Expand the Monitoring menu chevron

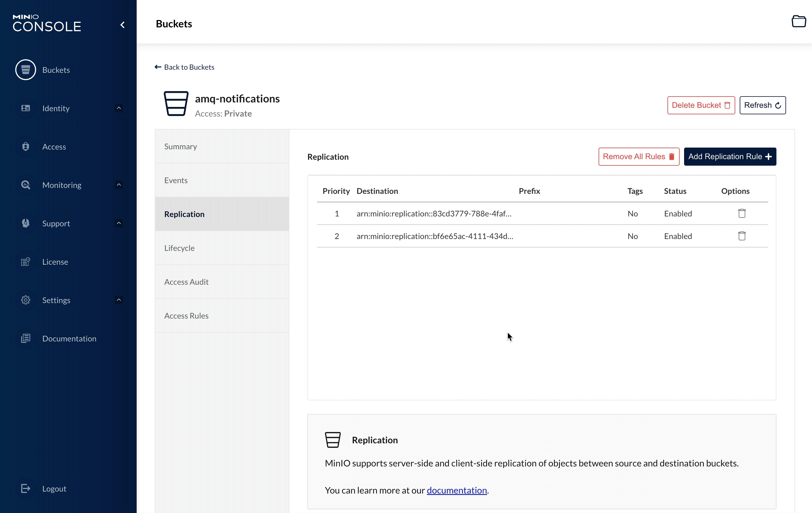[x=119, y=185]
